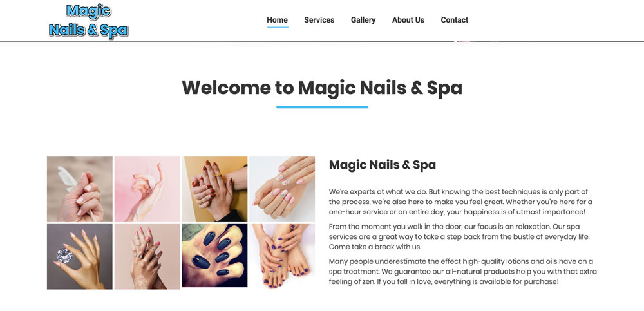
Task: Open the purple manicure and pedicure photo
Action: point(282,256)
